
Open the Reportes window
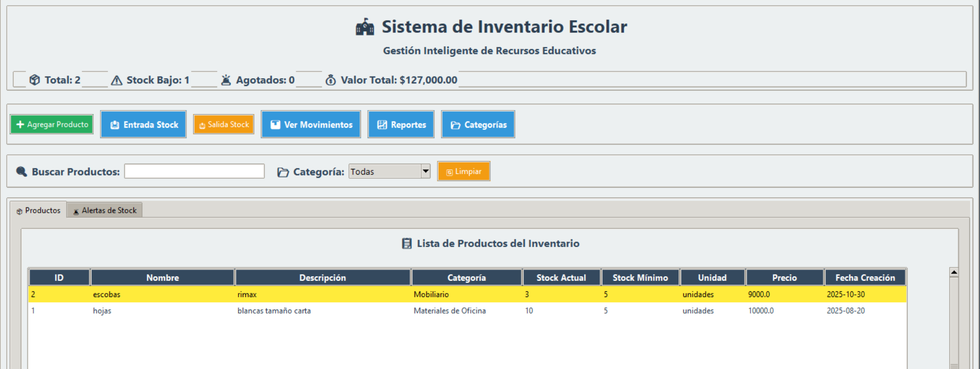click(401, 125)
